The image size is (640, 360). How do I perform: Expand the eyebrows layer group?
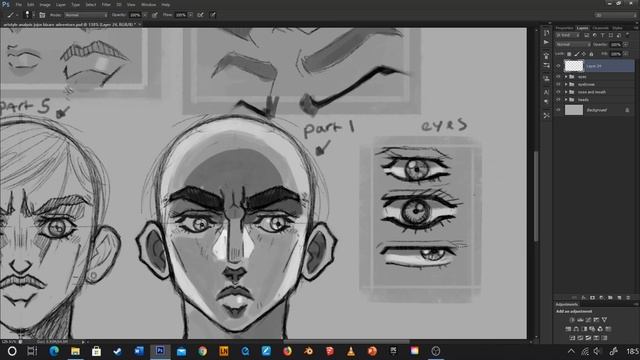[x=566, y=84]
